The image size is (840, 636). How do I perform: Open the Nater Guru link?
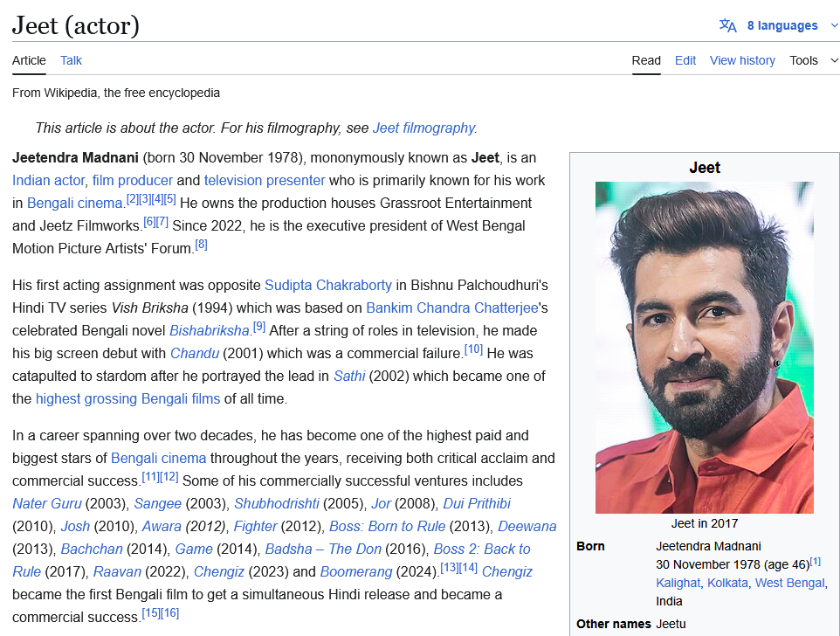tap(47, 504)
